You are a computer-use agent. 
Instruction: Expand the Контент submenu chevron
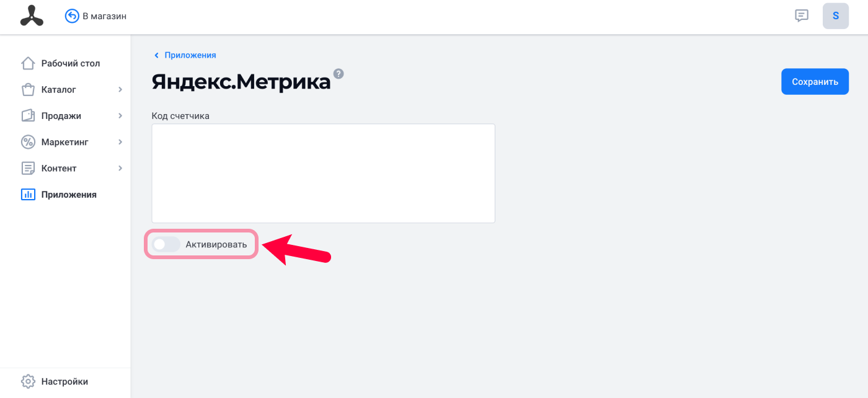pyautogui.click(x=120, y=168)
